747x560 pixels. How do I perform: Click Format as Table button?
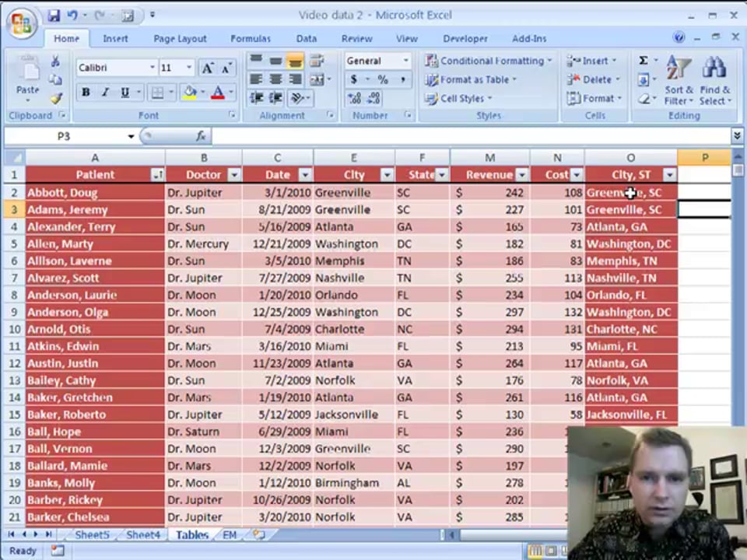pyautogui.click(x=472, y=80)
